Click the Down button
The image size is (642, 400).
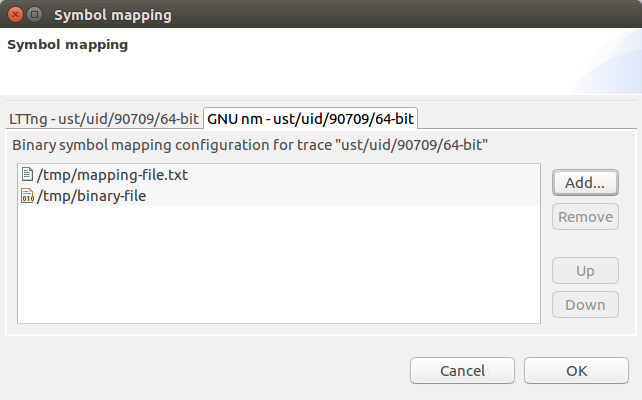coord(585,305)
